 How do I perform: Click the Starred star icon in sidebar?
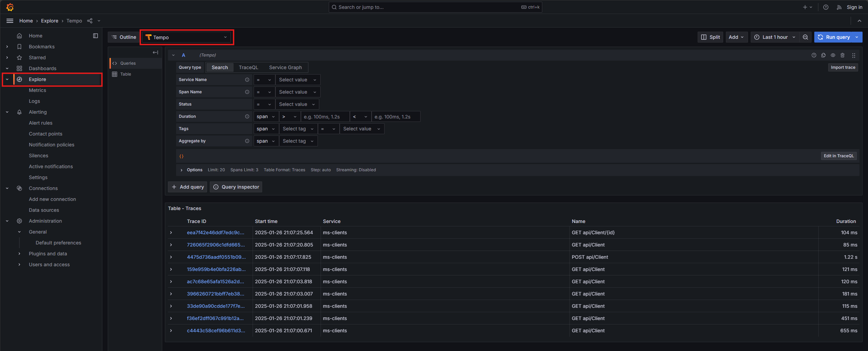19,58
